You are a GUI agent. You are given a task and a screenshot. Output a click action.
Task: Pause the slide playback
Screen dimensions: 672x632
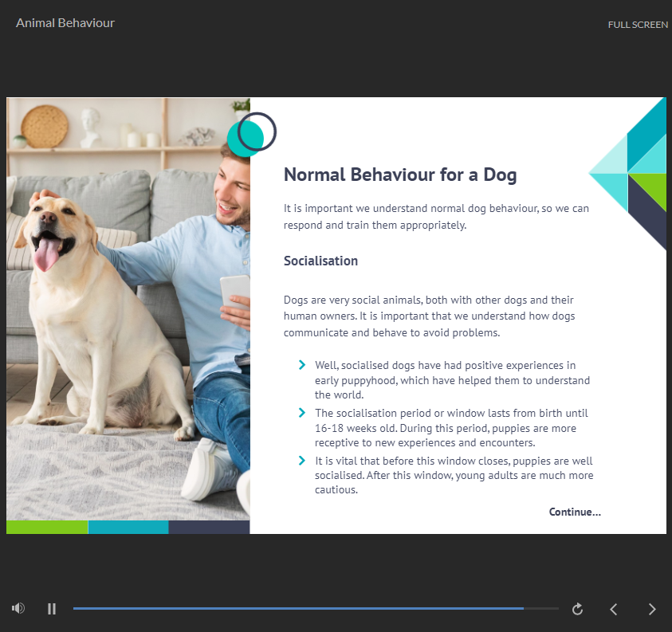(x=52, y=609)
